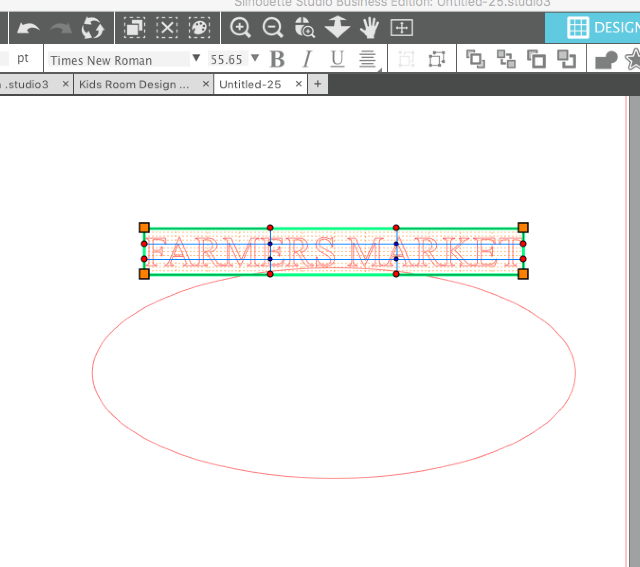Viewport: 640px width, 567px height.
Task: Toggle underline text formatting
Action: pyautogui.click(x=337, y=60)
